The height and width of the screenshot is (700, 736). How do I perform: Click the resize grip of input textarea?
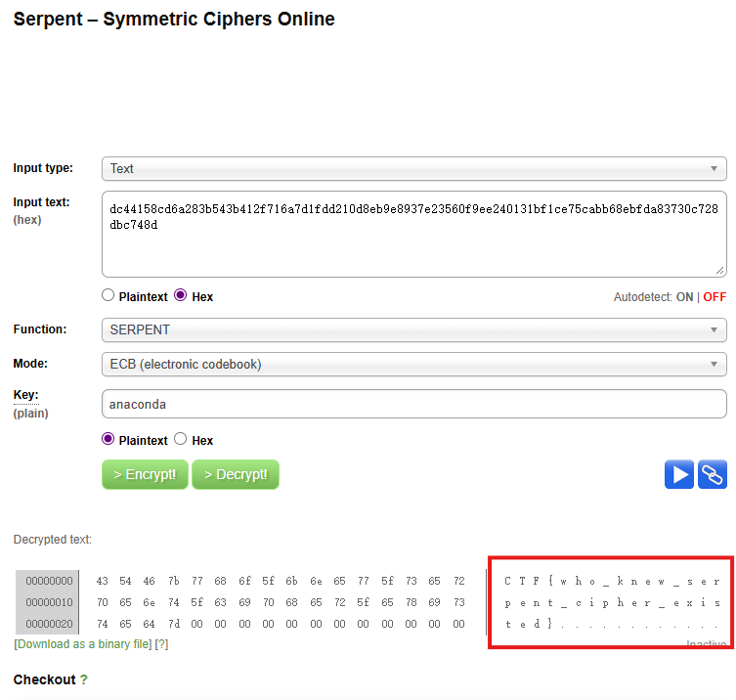point(720,271)
